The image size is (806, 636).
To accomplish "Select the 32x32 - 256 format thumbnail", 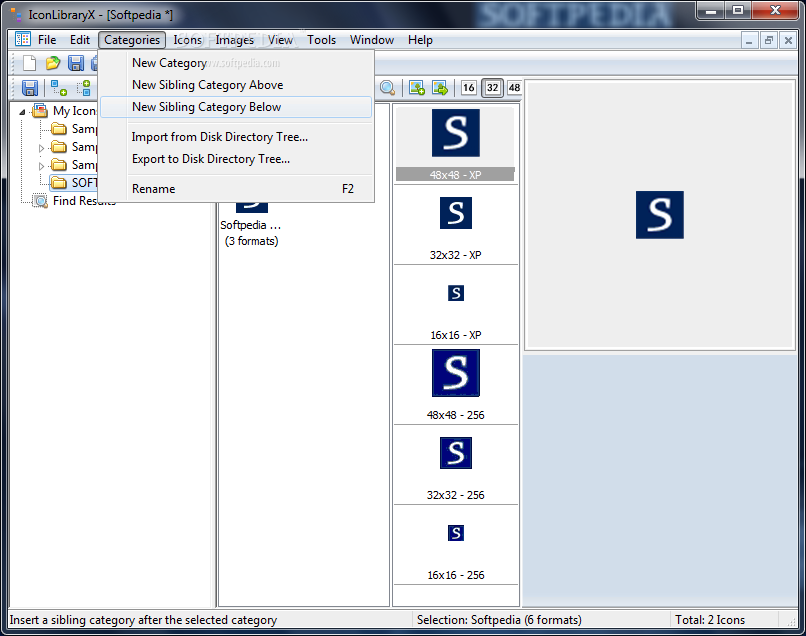I will pyautogui.click(x=455, y=465).
